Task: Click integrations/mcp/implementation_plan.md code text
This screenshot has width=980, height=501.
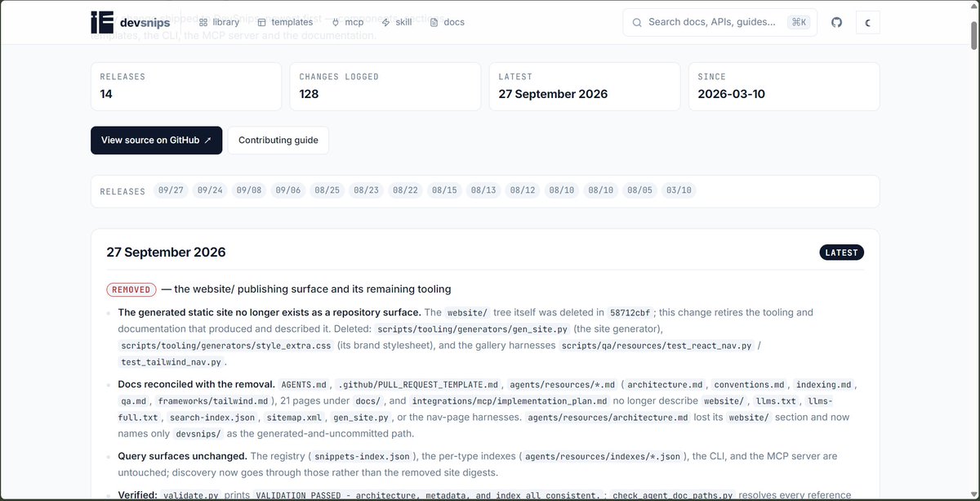Action: [x=510, y=401]
